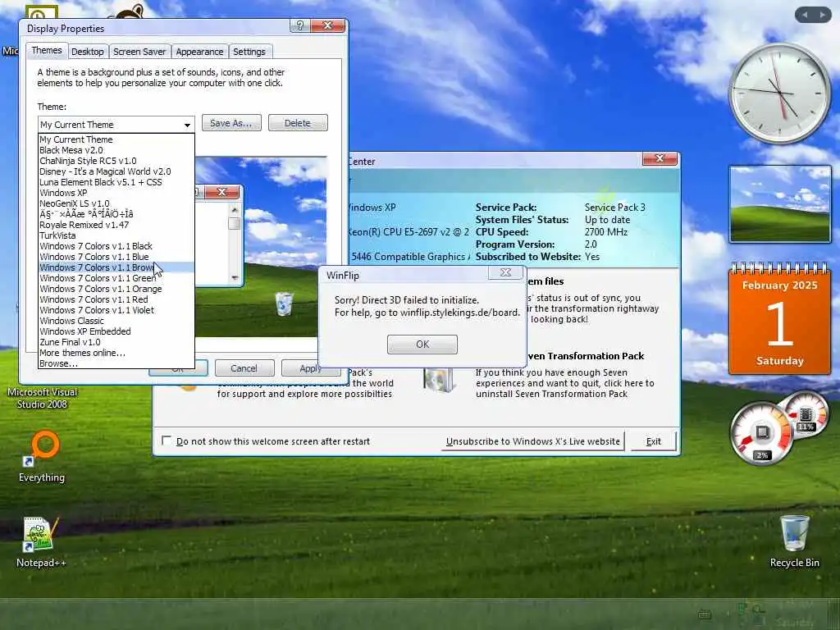Image resolution: width=840 pixels, height=630 pixels.
Task: Click the memory usage gauge showing 11%
Action: coord(806,415)
